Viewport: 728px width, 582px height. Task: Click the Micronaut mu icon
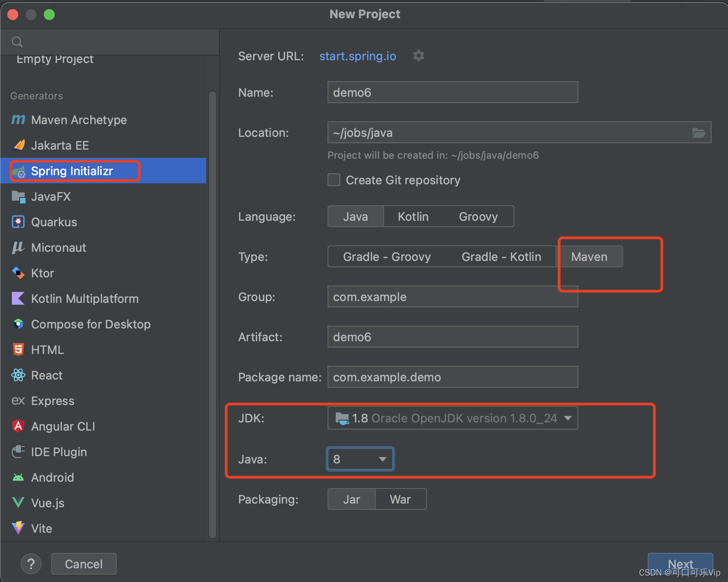18,248
